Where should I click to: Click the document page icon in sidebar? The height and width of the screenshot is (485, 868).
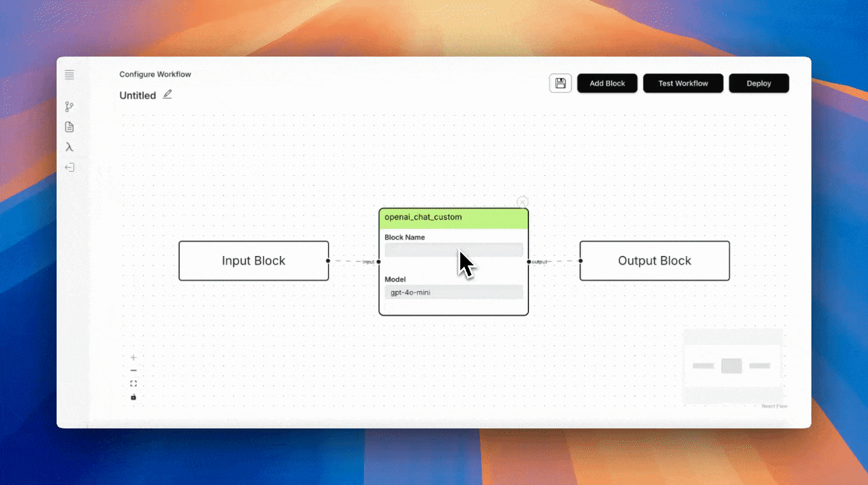(x=69, y=127)
